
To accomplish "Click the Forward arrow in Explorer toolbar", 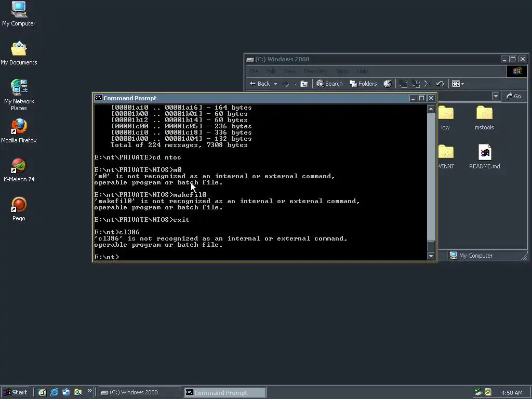I will pos(286,84).
